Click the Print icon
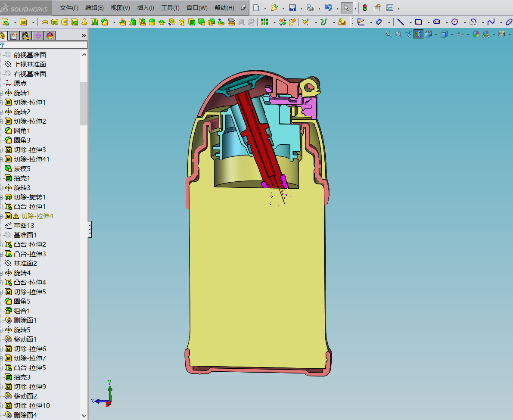This screenshot has width=513, height=420. 310,8
